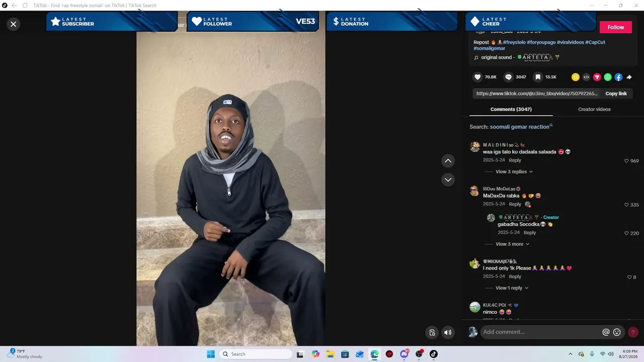Like the video with the heart icon
This screenshot has height=362, width=644.
point(477,77)
